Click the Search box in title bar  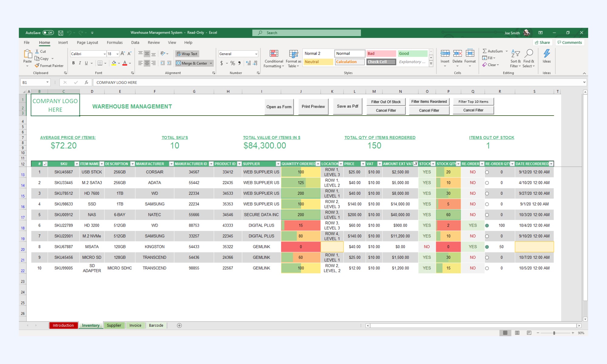click(307, 33)
